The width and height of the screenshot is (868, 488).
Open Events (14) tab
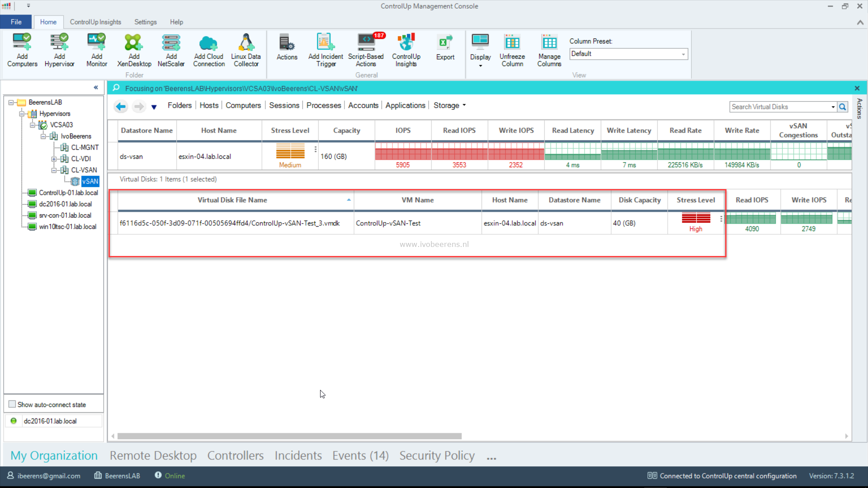pyautogui.click(x=360, y=455)
